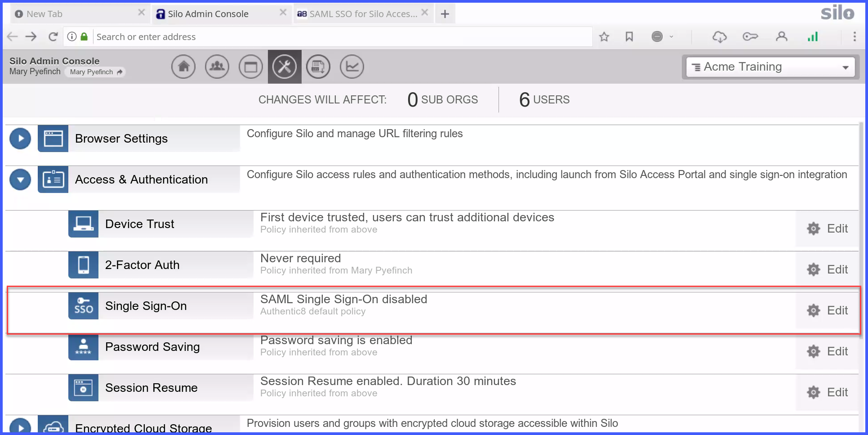
Task: Open the Acme Training organization dropdown
Action: tap(770, 67)
